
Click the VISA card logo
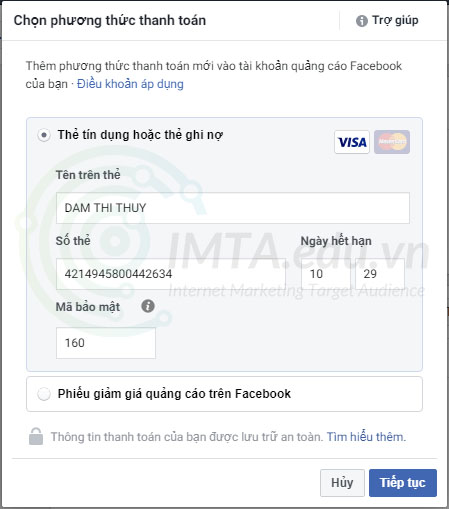click(352, 142)
